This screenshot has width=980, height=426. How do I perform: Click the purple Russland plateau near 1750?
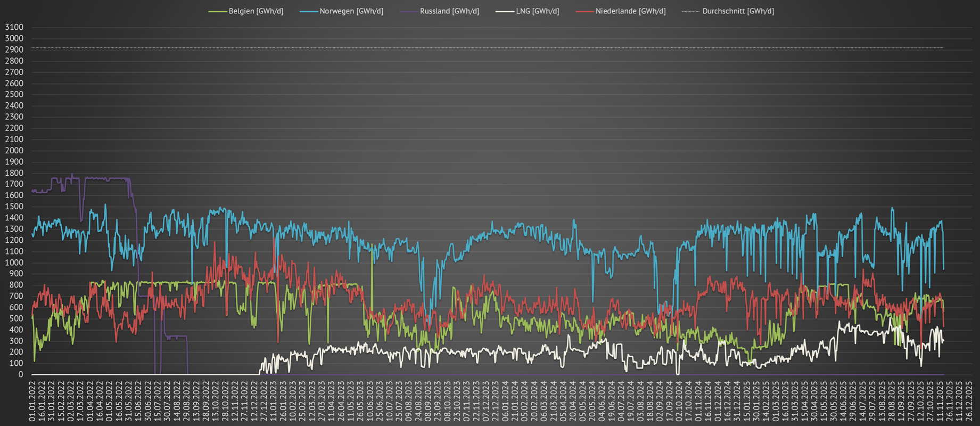point(106,179)
